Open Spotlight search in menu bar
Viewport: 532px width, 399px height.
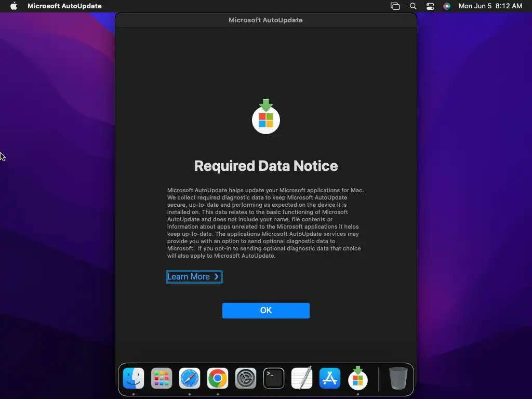tap(413, 6)
